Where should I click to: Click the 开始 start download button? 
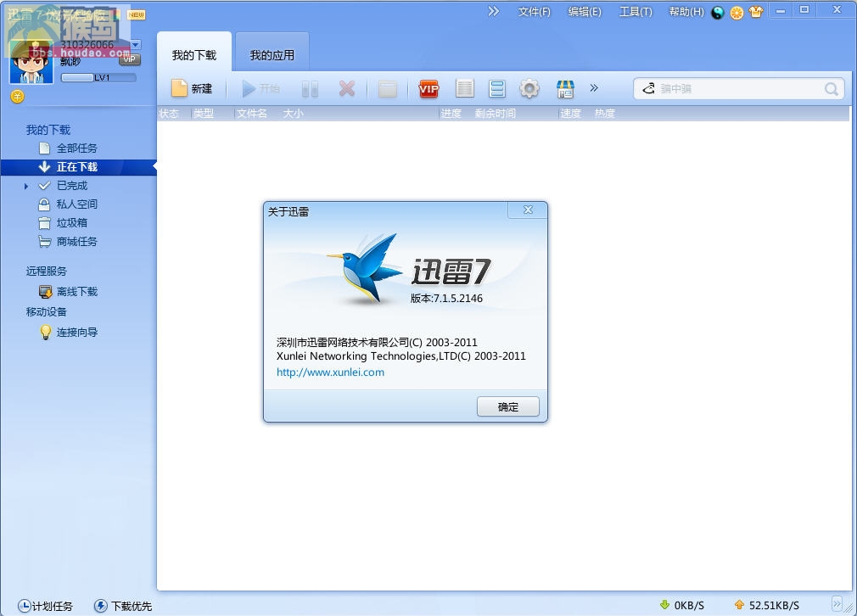click(260, 88)
